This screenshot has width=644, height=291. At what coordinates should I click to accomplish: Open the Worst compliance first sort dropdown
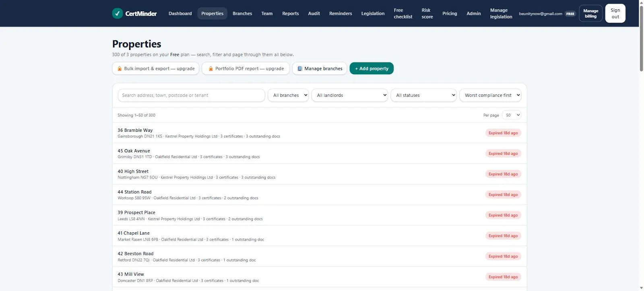tap(490, 95)
